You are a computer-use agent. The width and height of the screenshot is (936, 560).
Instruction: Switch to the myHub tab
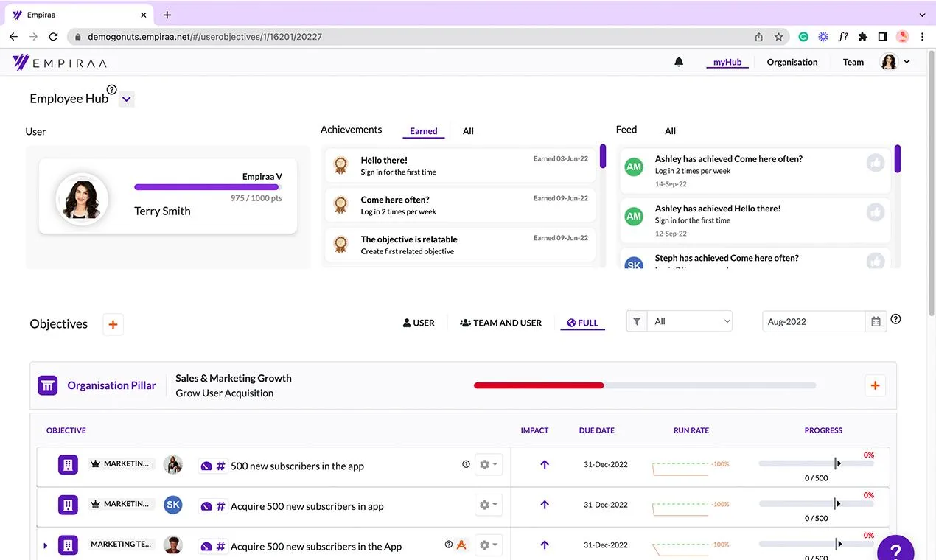(727, 62)
